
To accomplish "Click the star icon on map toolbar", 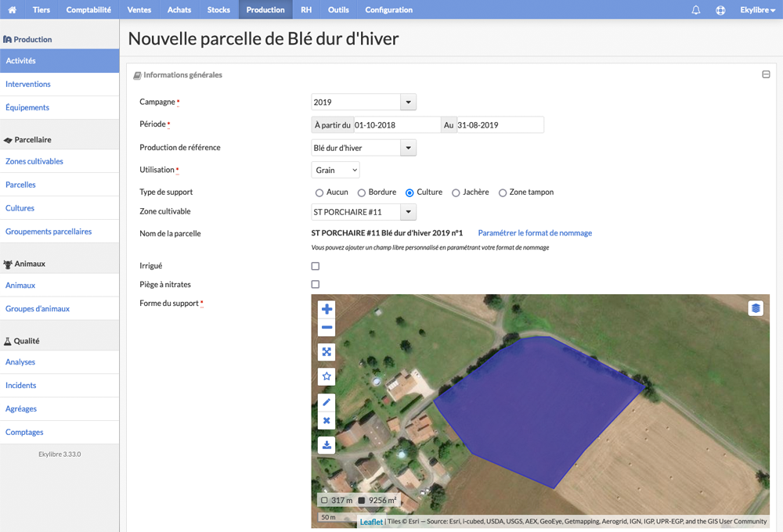I will pos(327,376).
